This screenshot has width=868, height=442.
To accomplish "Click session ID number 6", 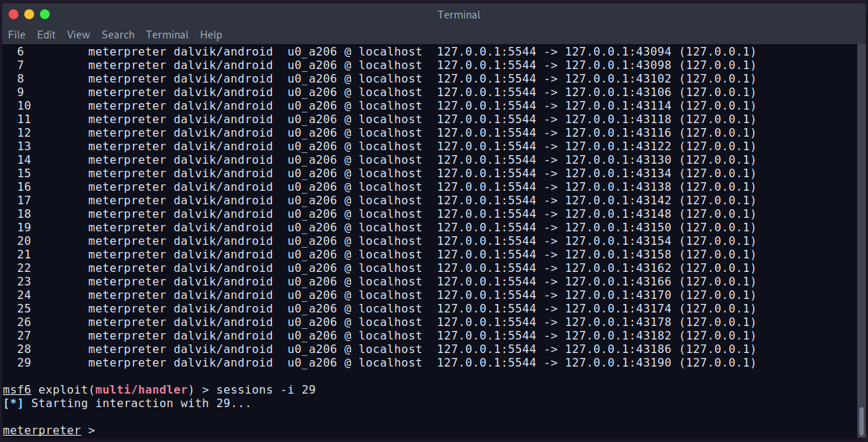I will pos(21,51).
